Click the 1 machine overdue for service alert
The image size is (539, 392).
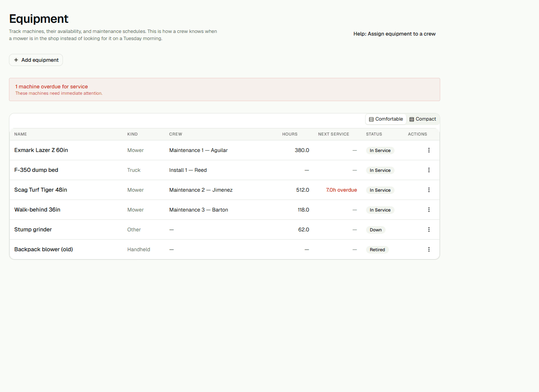pos(225,89)
